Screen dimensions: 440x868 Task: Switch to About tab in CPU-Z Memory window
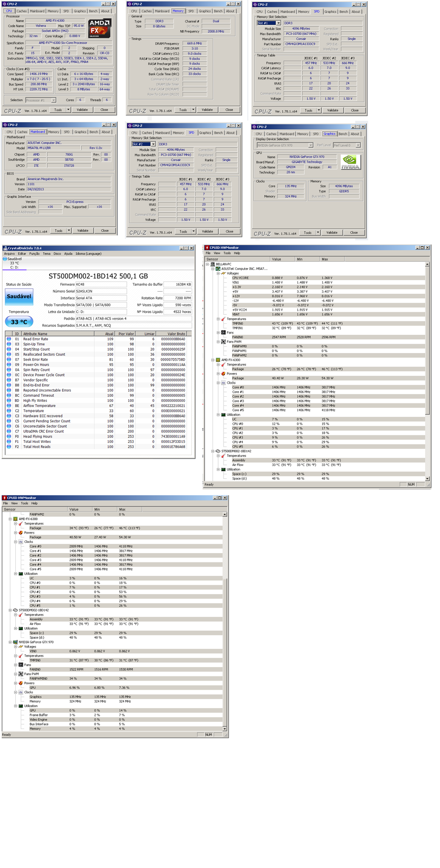coord(230,11)
